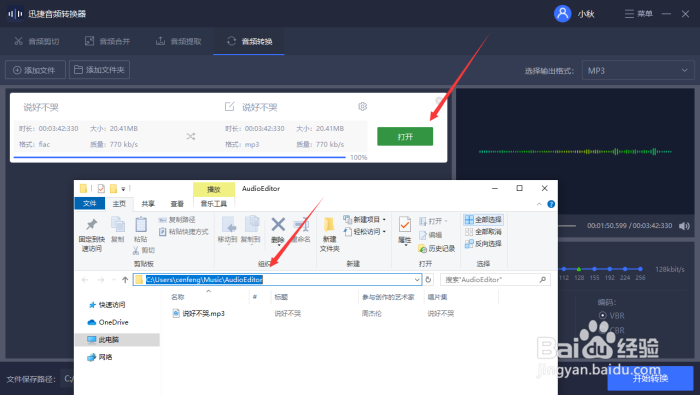Set the bitrate slider to 128
This screenshot has width=700, height=395.
click(579, 269)
